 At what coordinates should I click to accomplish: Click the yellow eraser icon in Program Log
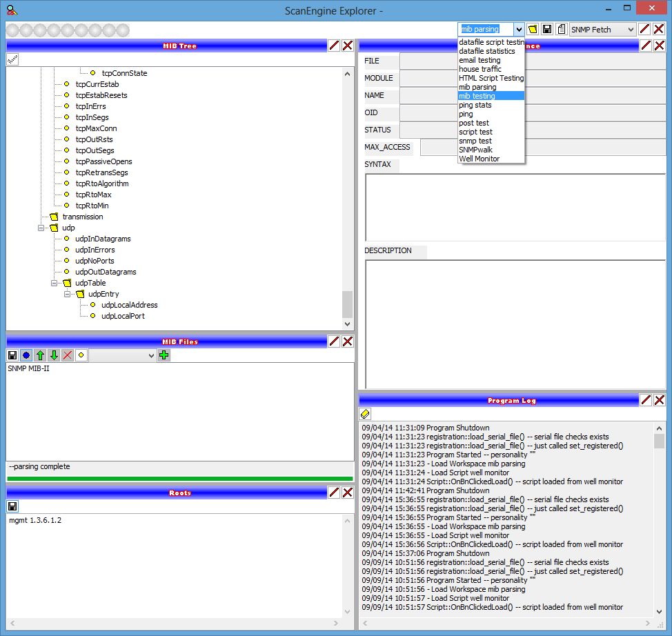[x=366, y=414]
